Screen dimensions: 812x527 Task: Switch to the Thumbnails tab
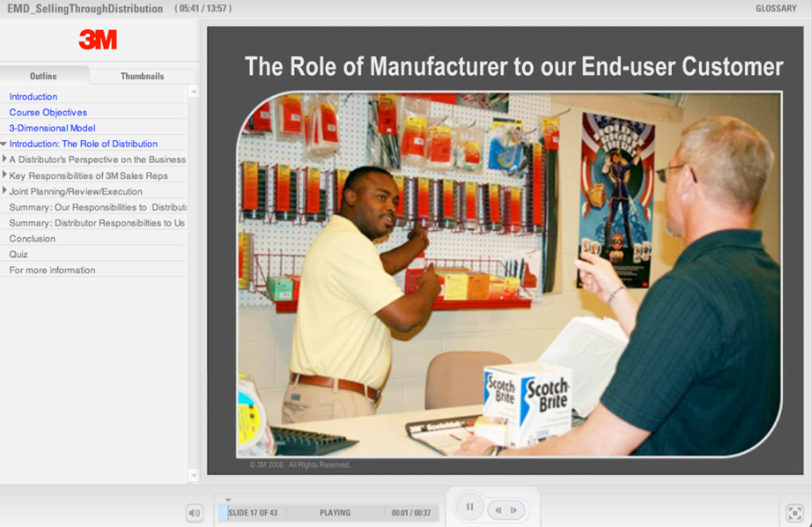(x=143, y=76)
